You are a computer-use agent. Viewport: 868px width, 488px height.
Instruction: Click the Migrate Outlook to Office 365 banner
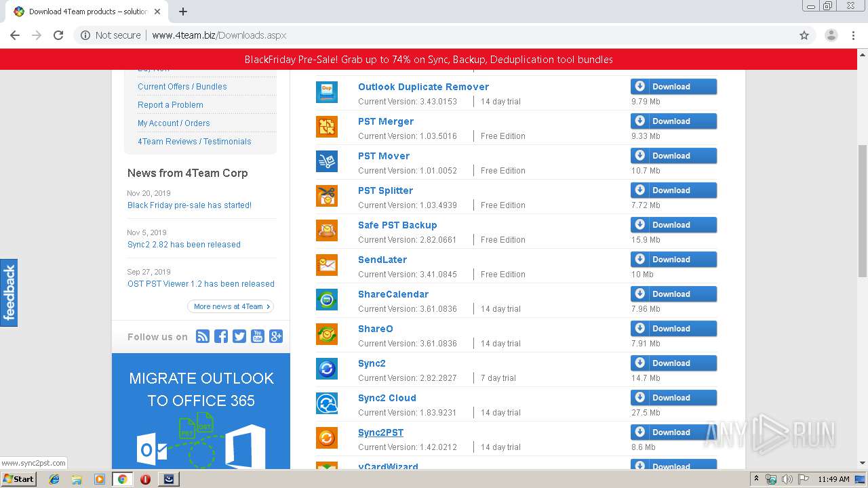(x=201, y=411)
